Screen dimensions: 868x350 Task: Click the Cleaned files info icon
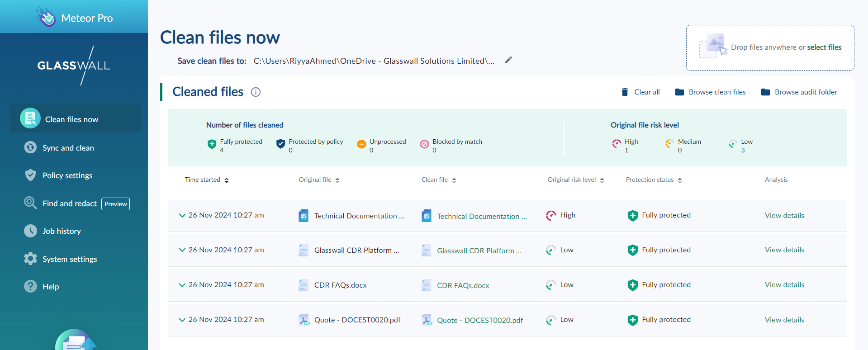(x=256, y=92)
